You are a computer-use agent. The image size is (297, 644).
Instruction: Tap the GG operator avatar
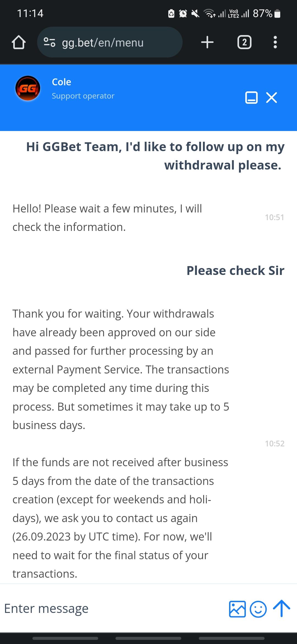pos(28,88)
